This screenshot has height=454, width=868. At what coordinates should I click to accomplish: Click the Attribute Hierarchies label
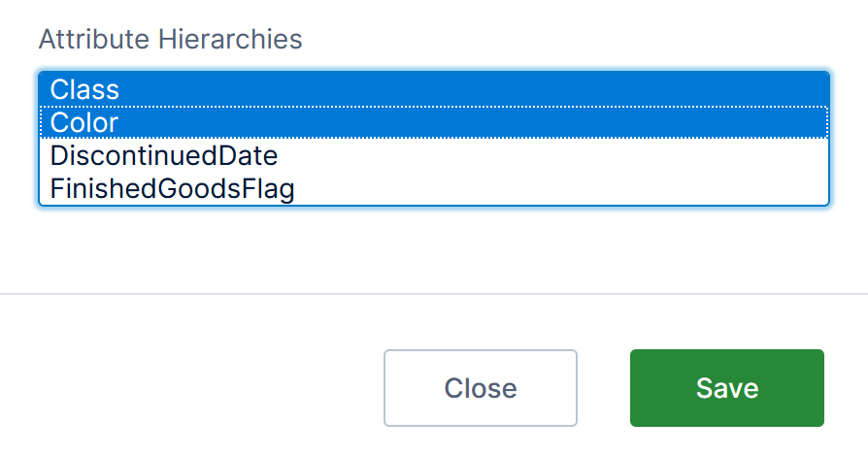[x=171, y=40]
